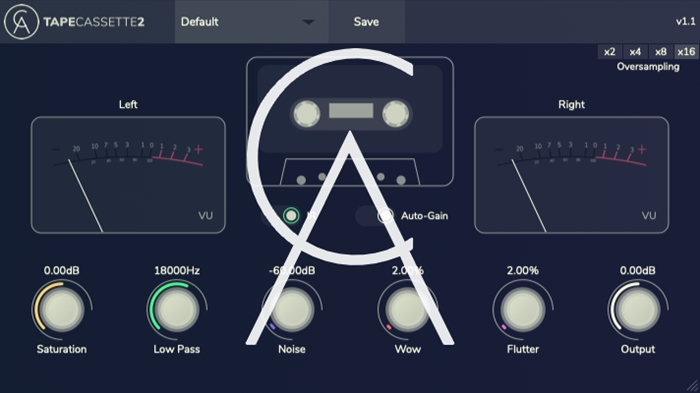Click the Flutter value 2.00%

click(522, 271)
